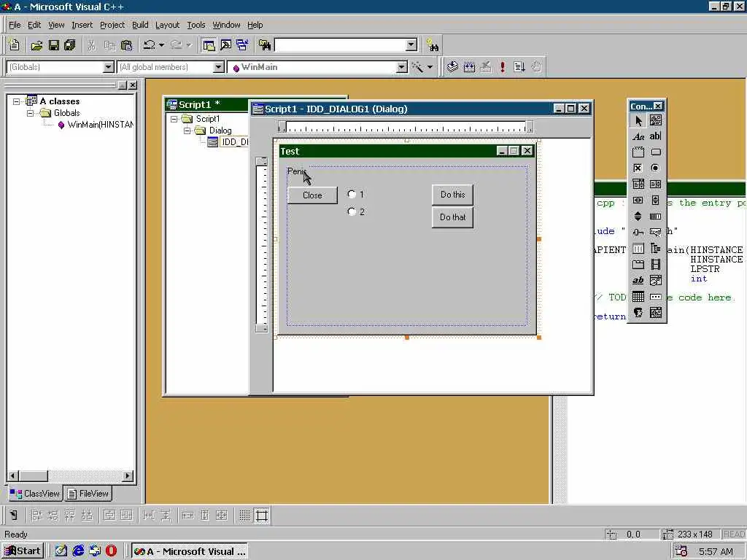747x560 pixels.
Task: Open the Build menu
Action: pos(140,25)
